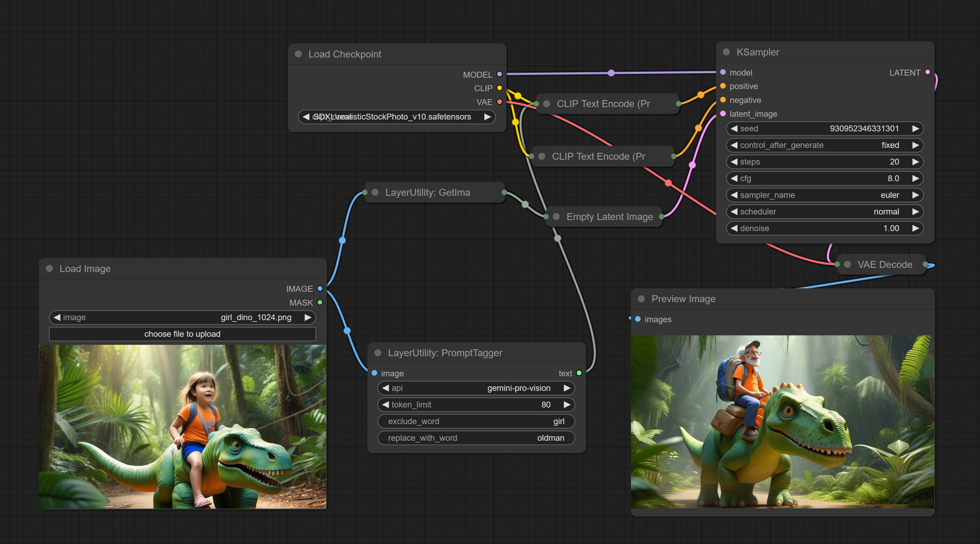The height and width of the screenshot is (544, 980).
Task: Click the green MASK output socket
Action: (320, 302)
